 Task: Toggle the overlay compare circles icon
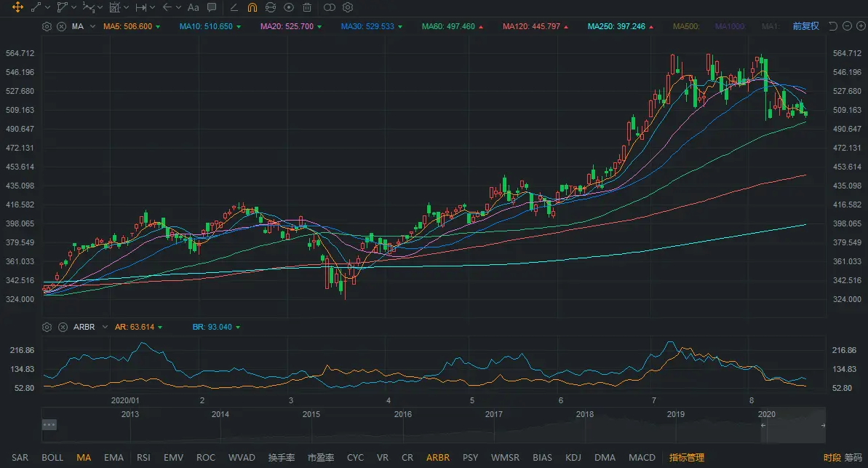coord(329,7)
